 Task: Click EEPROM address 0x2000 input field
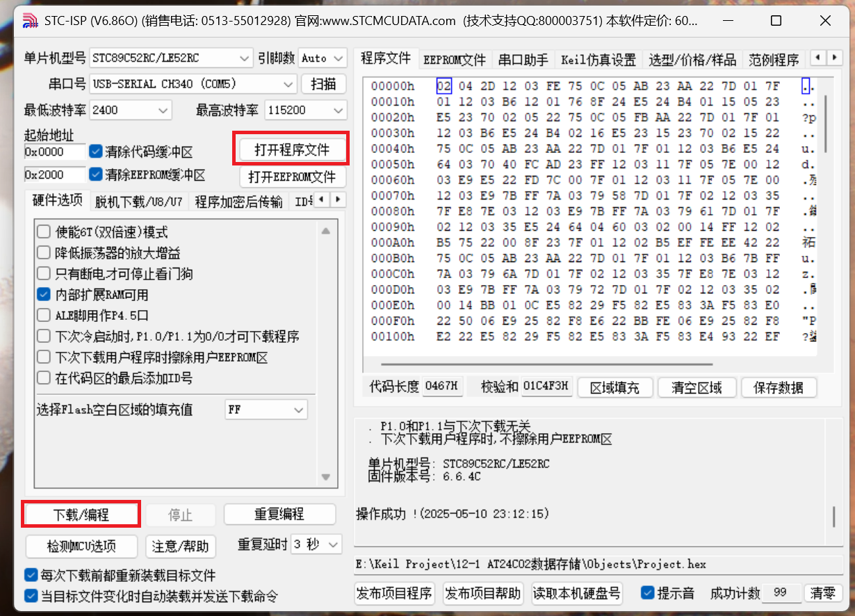pos(55,174)
